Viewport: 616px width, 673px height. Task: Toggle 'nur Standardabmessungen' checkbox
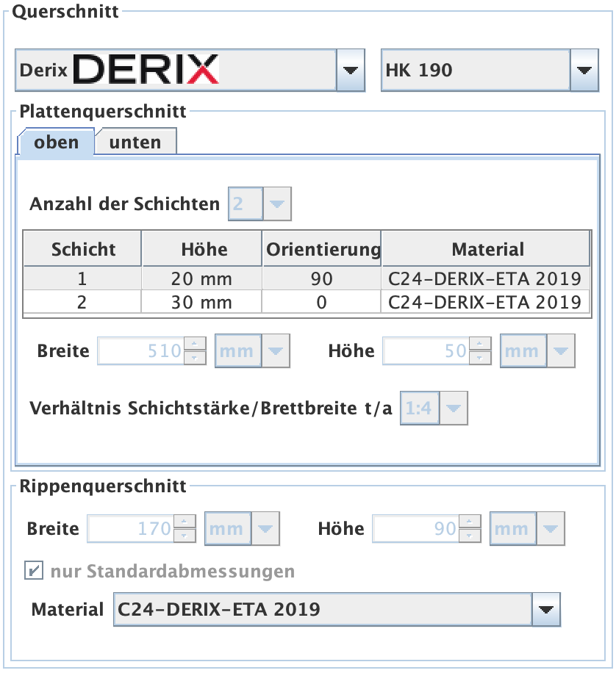tap(34, 571)
